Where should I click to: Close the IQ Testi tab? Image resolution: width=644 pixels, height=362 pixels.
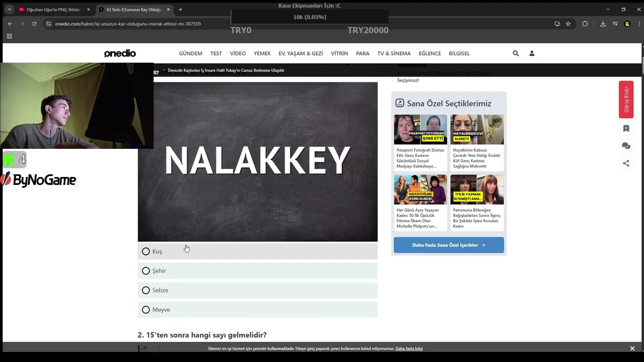168,10
